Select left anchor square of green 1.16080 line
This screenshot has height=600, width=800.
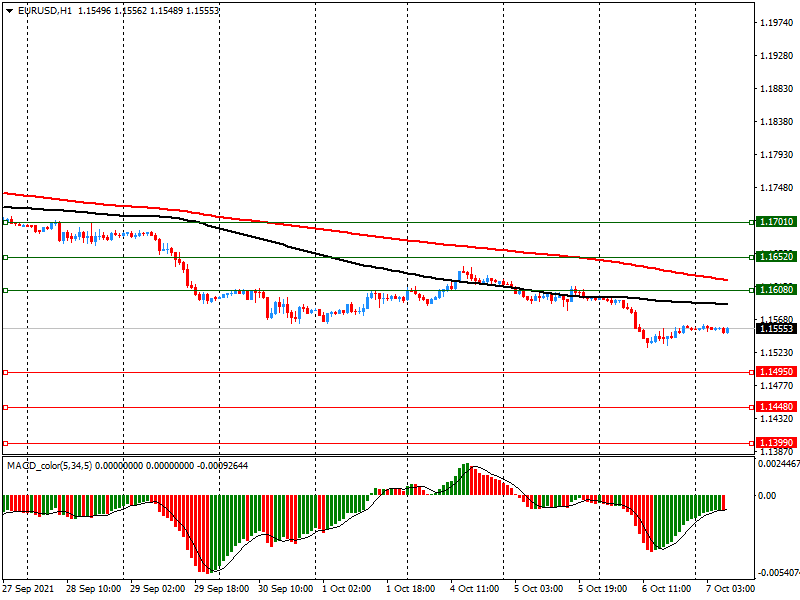[x=6, y=290]
